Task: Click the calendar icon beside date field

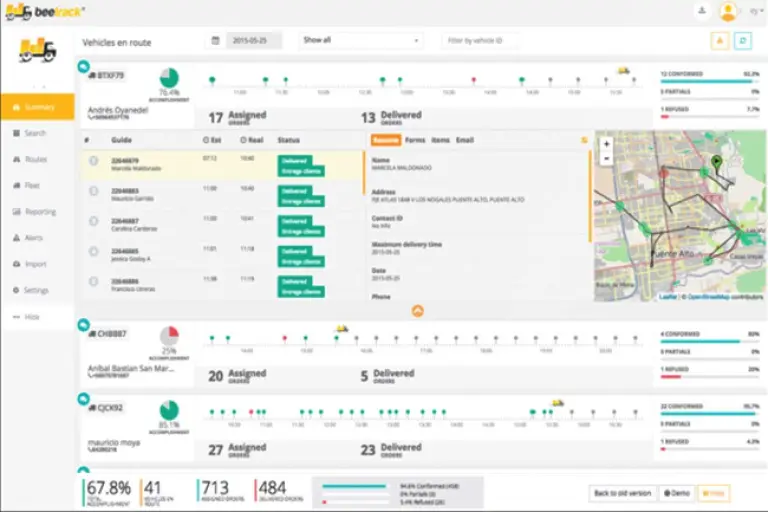Action: (x=216, y=41)
